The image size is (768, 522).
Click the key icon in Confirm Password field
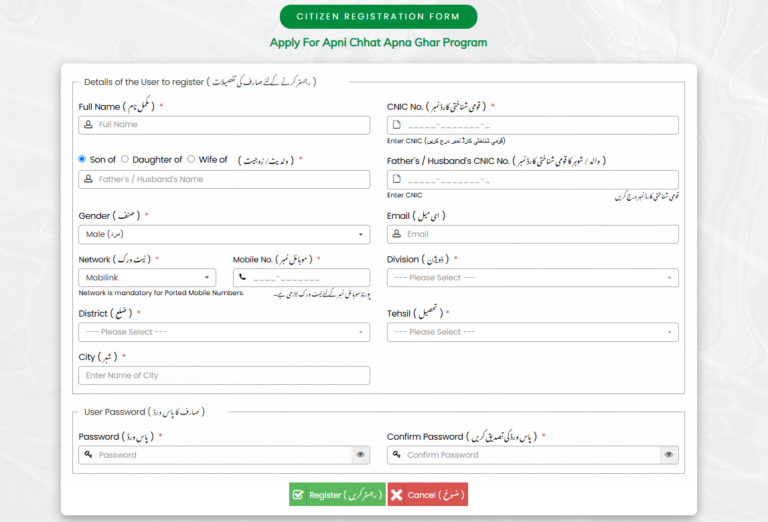point(397,454)
